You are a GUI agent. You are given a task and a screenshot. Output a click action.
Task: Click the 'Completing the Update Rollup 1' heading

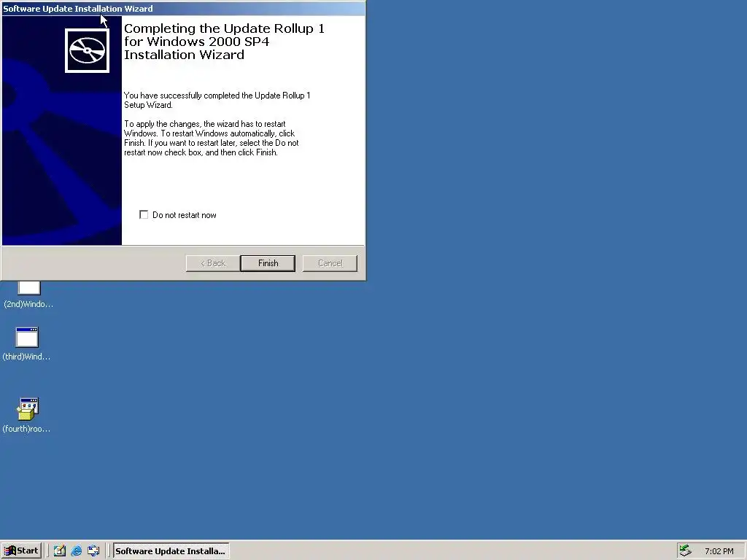(x=224, y=42)
